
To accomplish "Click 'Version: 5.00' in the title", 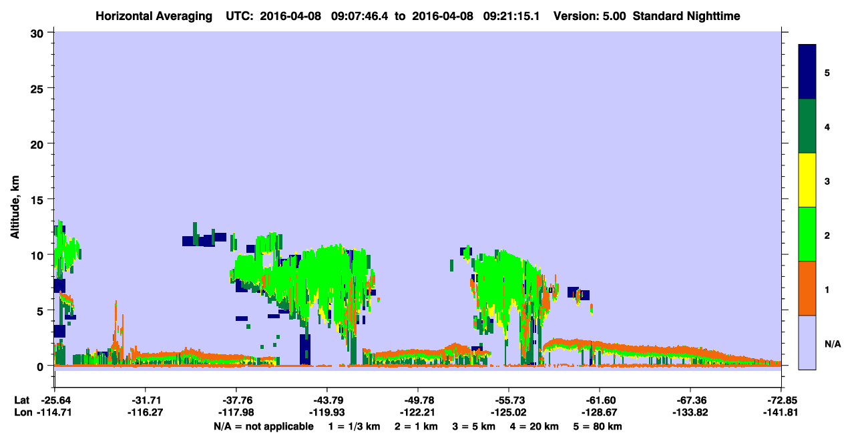I will 590,15.
